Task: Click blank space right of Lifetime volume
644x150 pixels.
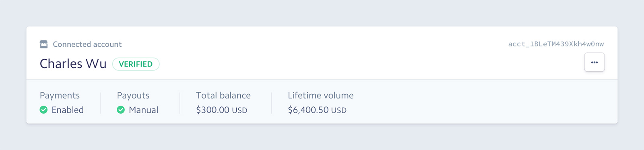Action: 483,102
